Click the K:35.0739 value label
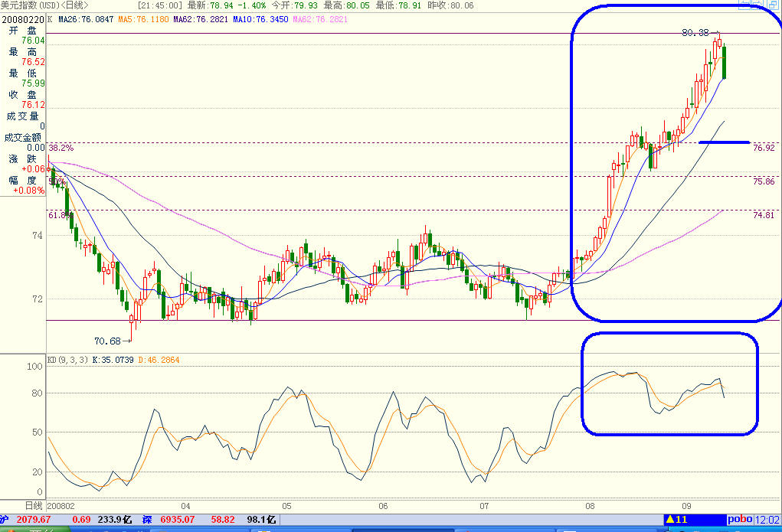 pyautogui.click(x=113, y=360)
